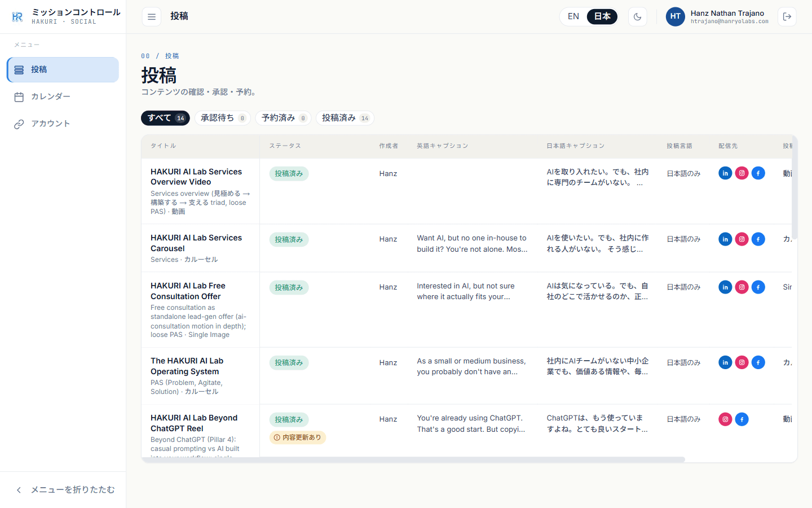Click the 内容更新あり warning badge

pos(298,437)
